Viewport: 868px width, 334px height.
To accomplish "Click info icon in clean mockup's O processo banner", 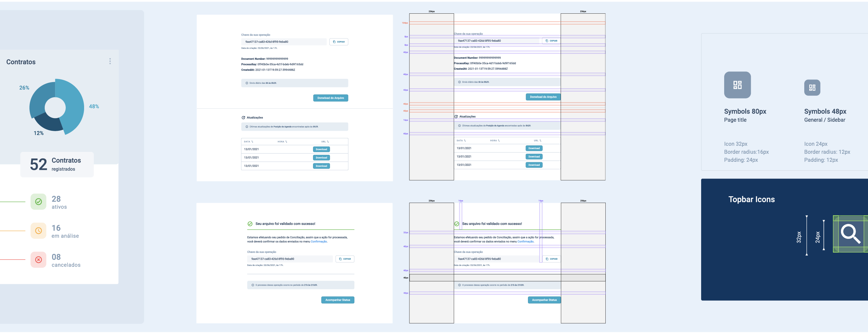I will 253,285.
